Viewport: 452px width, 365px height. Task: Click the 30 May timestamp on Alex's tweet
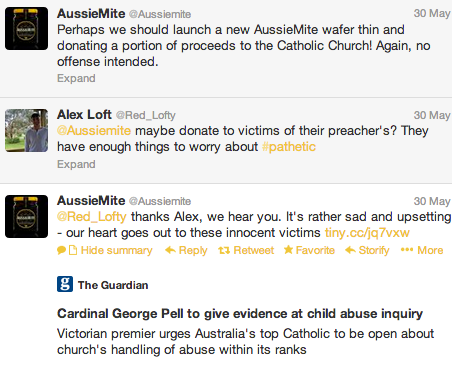point(432,115)
